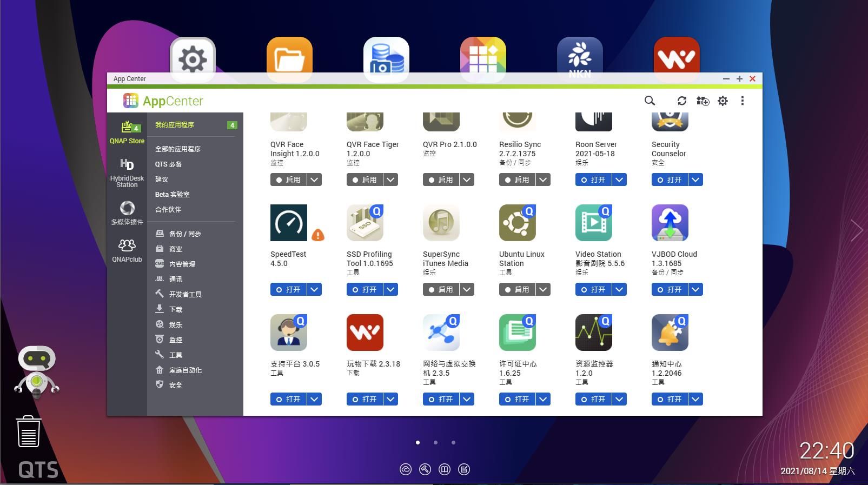Select QTS 必备 category
The width and height of the screenshot is (868, 485).
point(195,164)
